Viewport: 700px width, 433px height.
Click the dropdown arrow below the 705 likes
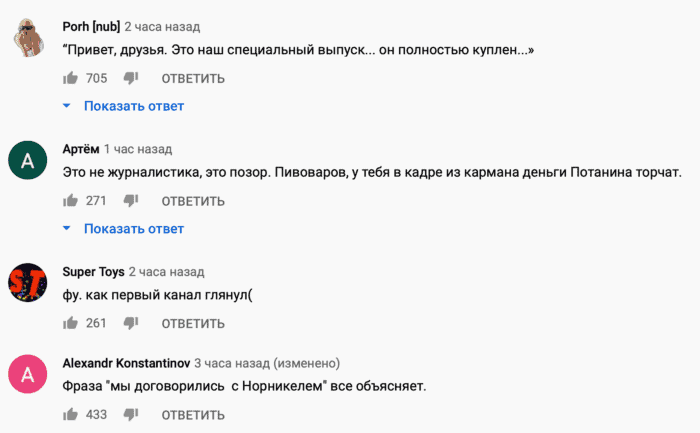(67, 106)
